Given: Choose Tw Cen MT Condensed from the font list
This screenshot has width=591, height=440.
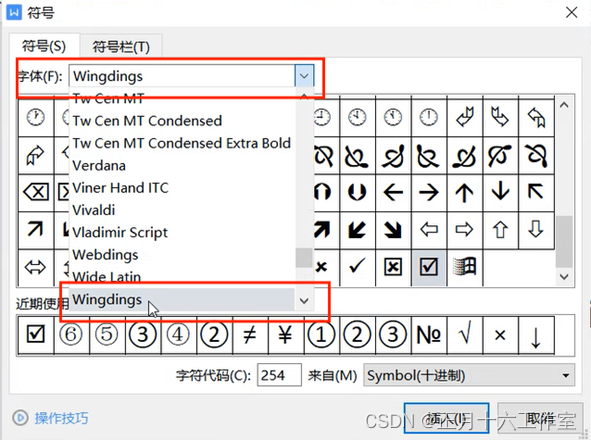Looking at the screenshot, I should click(x=183, y=121).
